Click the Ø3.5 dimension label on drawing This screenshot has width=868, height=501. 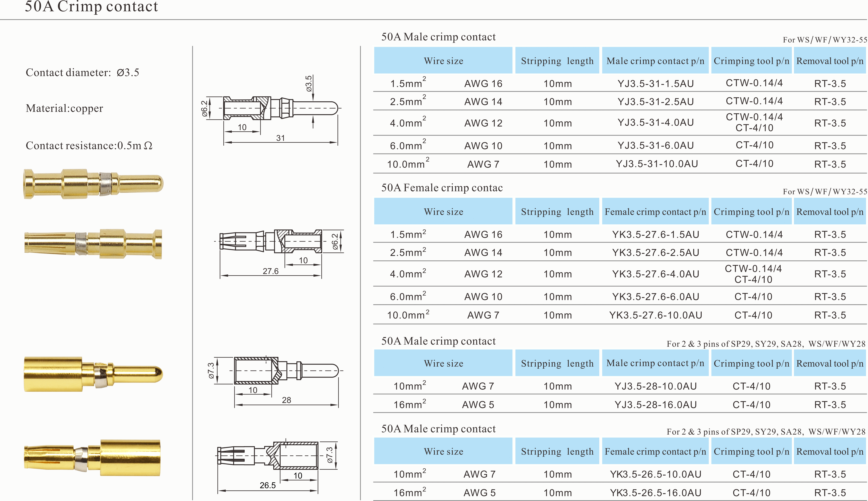pyautogui.click(x=309, y=84)
